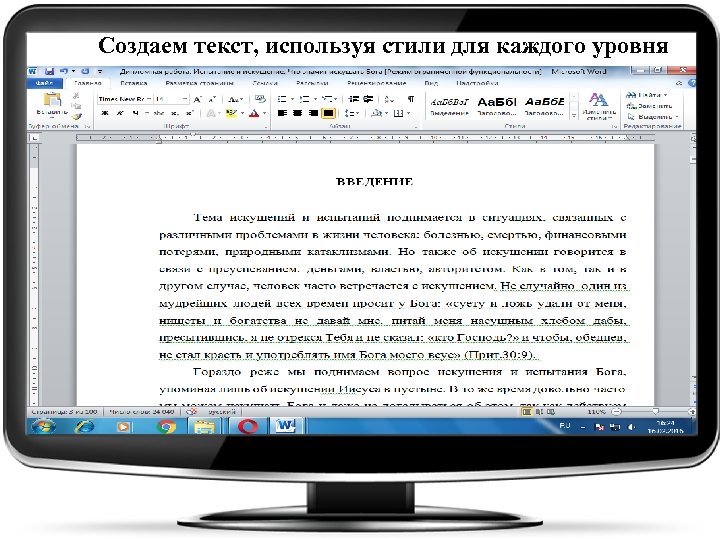
Task: Click the zoom slider in status bar
Action: click(x=654, y=412)
